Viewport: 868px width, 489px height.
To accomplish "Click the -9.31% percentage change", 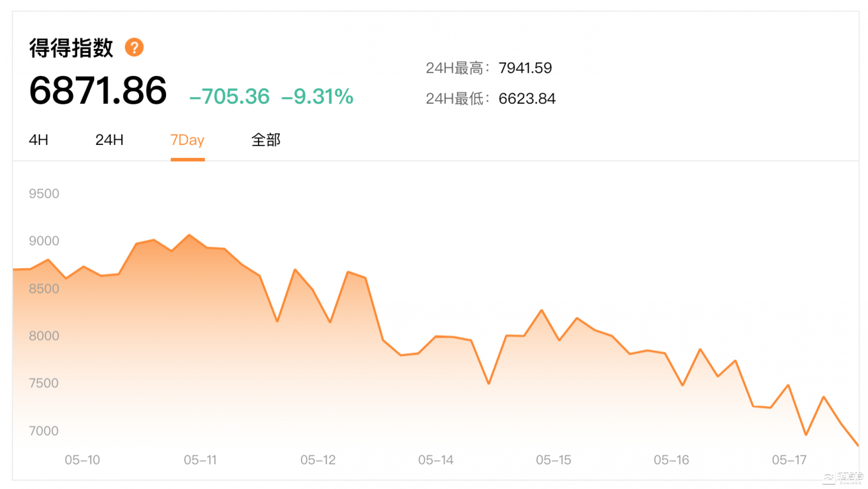I will pos(317,96).
